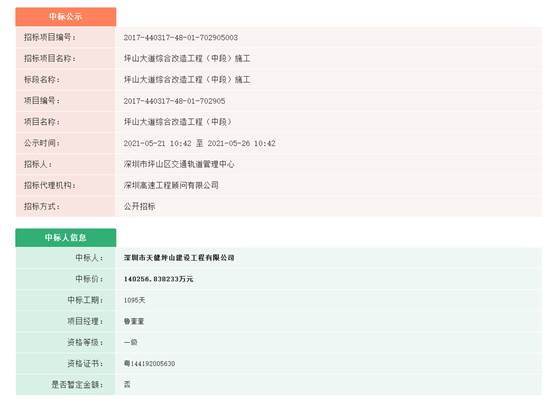This screenshot has width=554, height=403.
Task: Click the 资格证书 certificate number
Action: click(x=149, y=363)
